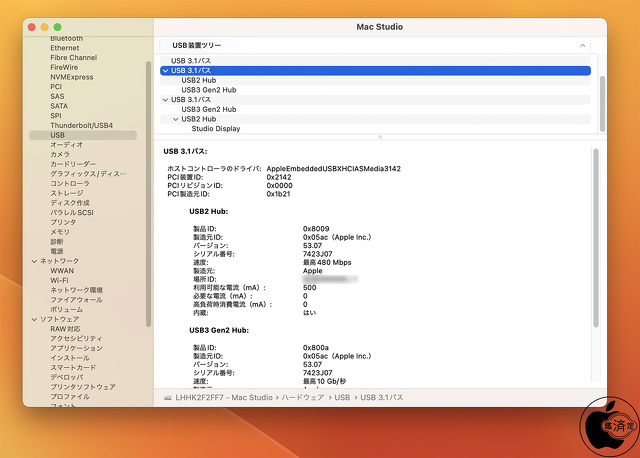The height and width of the screenshot is (458, 640).
Task: Open ファイアウォール in the sidebar
Action: click(x=76, y=300)
